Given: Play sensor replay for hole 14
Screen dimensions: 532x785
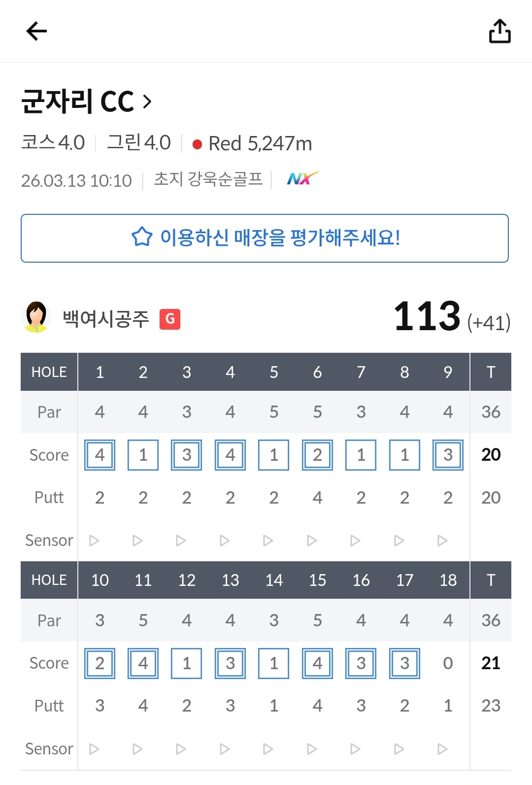Looking at the screenshot, I should point(268,749).
